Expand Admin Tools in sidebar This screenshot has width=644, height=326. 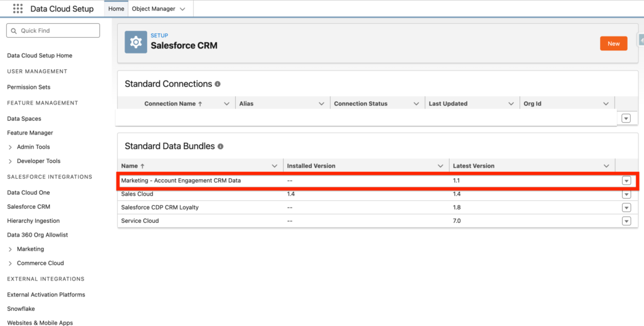coord(10,147)
